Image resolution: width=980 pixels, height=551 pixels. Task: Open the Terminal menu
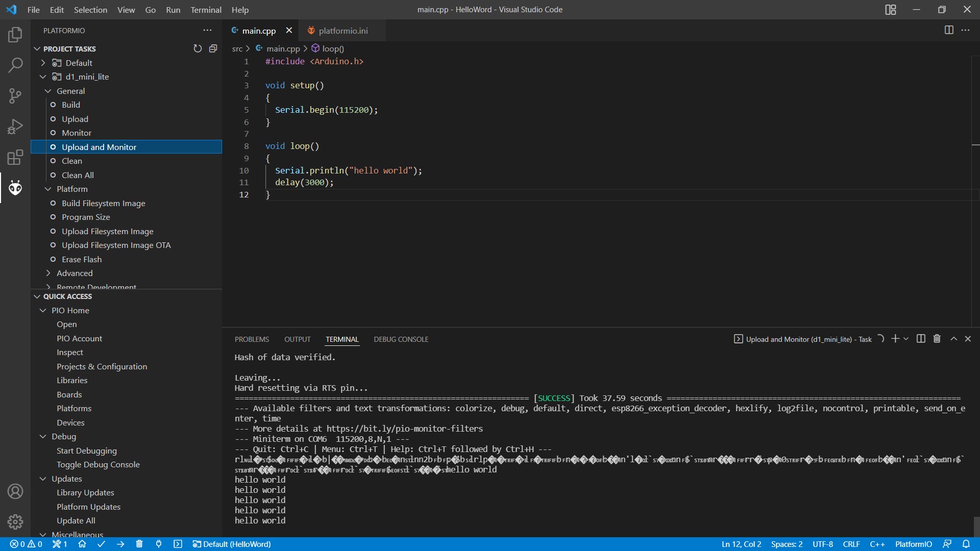(206, 10)
